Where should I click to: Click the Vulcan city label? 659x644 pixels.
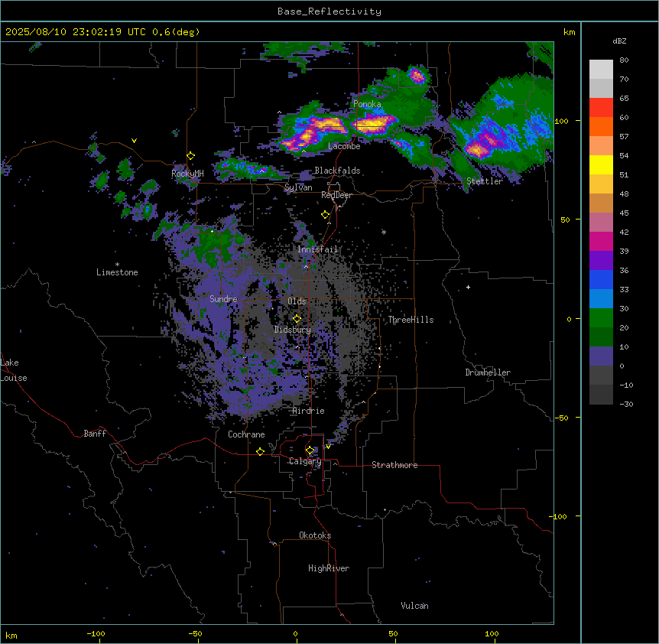click(x=415, y=606)
